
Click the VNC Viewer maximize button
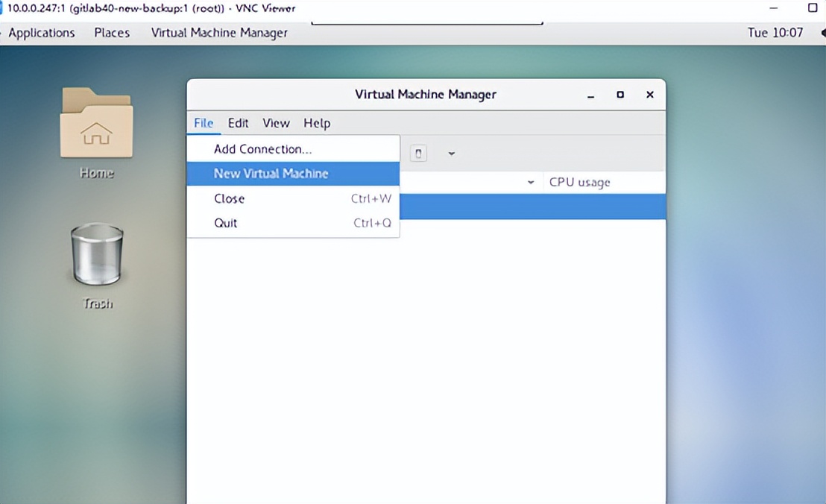813,8
